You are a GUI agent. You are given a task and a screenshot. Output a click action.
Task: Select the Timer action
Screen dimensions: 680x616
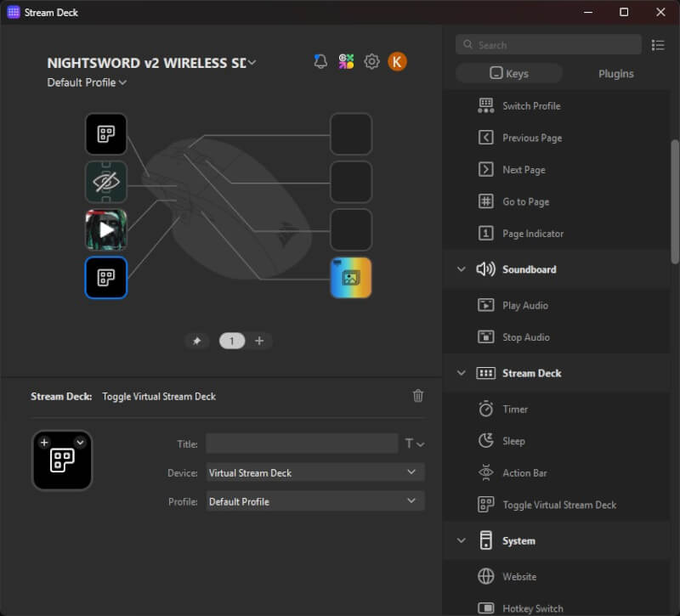click(556, 409)
